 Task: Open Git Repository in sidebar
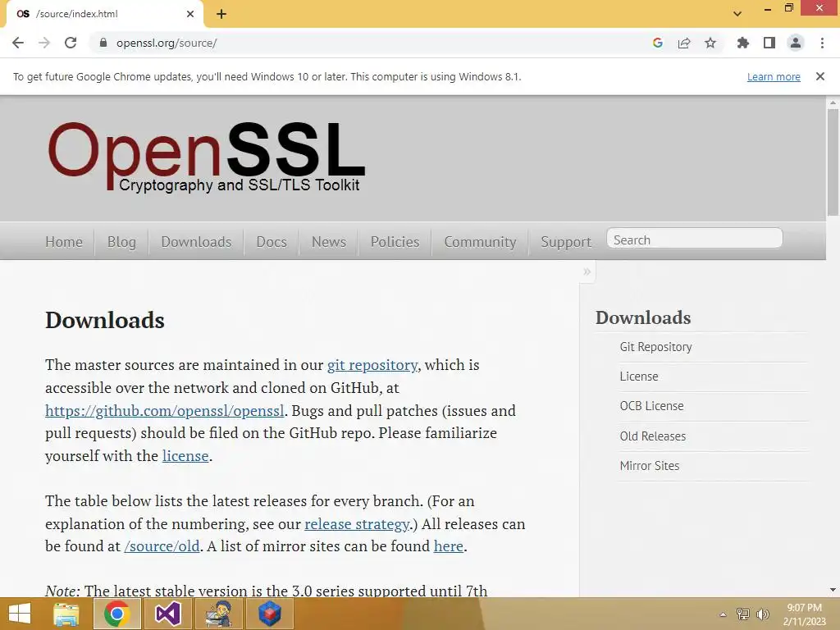click(x=655, y=347)
